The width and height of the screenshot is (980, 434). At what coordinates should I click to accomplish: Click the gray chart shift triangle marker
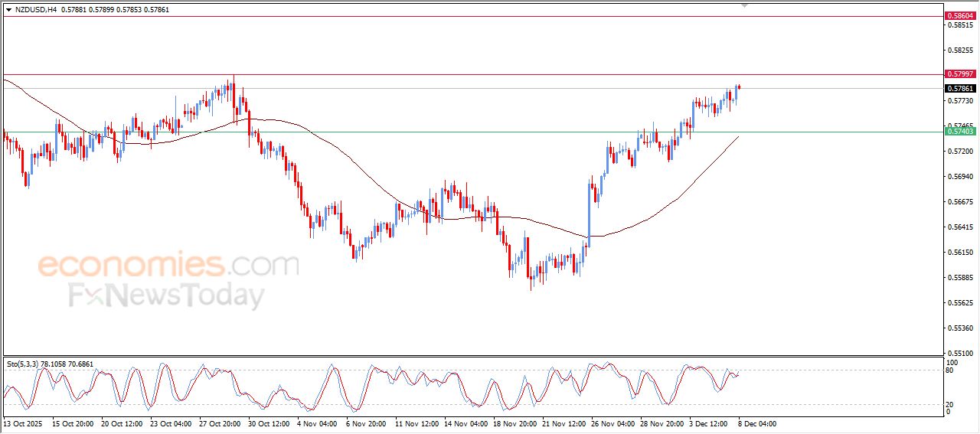point(744,5)
